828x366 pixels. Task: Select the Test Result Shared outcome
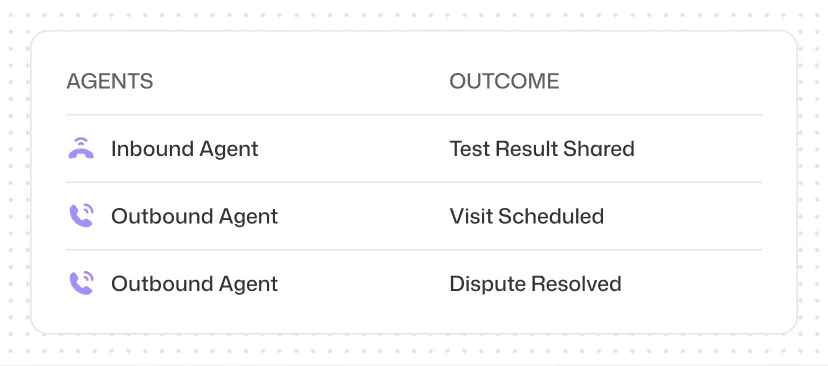tap(542, 149)
